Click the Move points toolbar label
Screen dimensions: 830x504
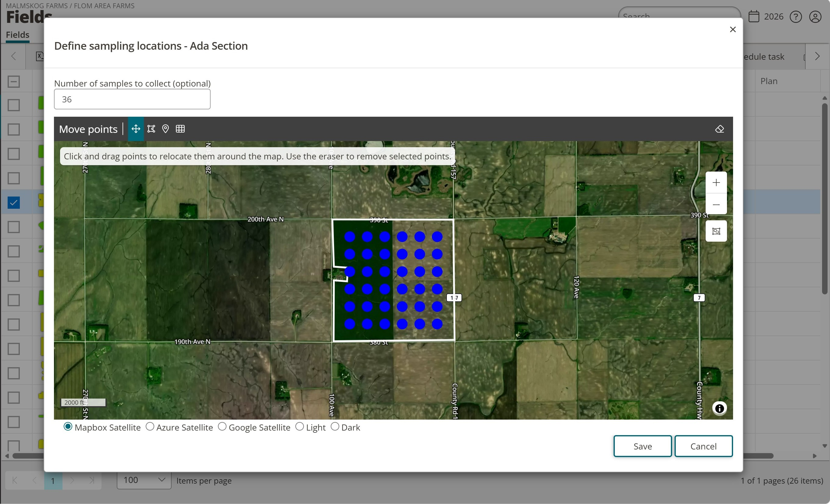(x=88, y=129)
